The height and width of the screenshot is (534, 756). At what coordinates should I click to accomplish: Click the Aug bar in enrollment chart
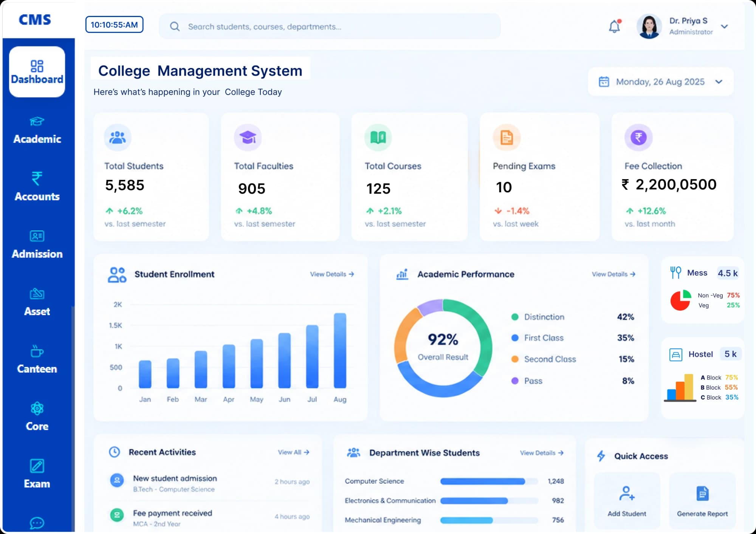click(x=340, y=350)
